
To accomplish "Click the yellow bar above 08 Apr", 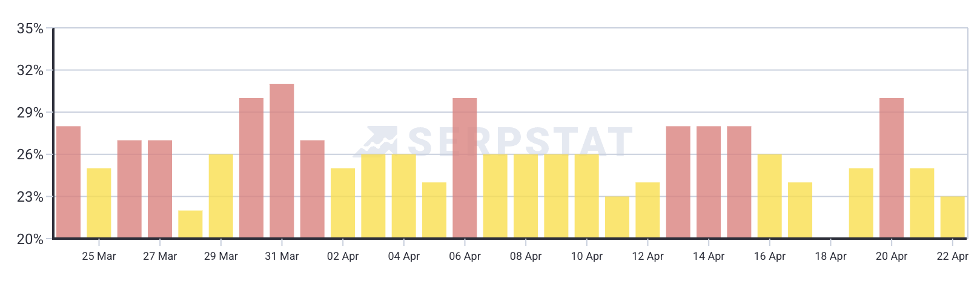I will click(526, 196).
